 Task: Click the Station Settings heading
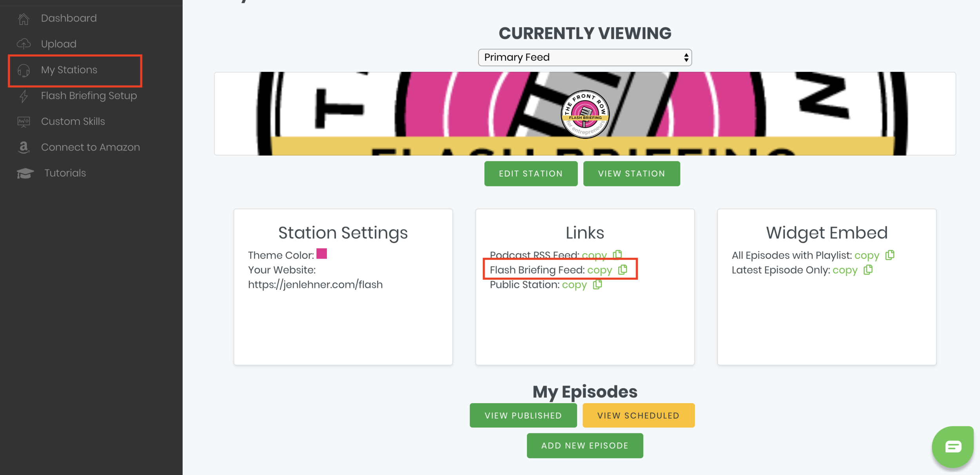pos(343,233)
